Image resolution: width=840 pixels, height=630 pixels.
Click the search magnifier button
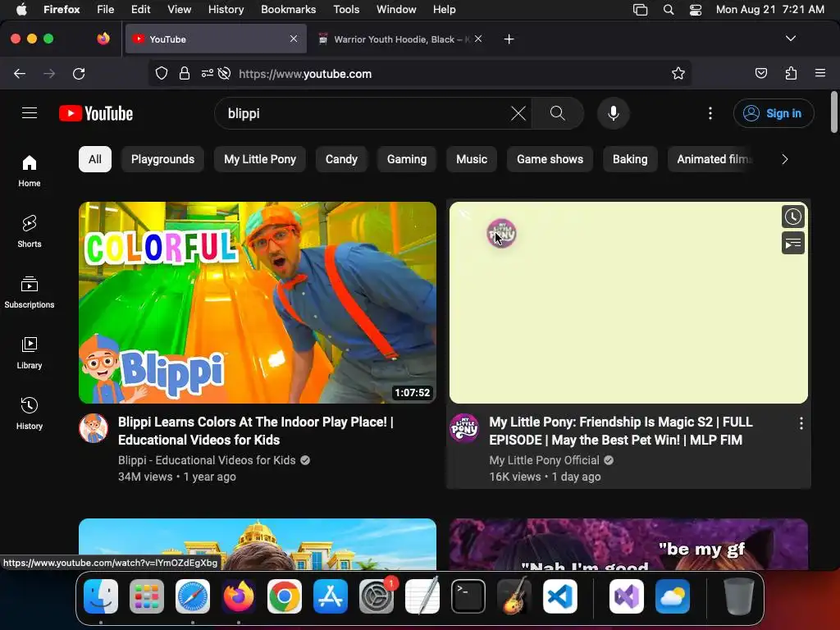(x=558, y=113)
